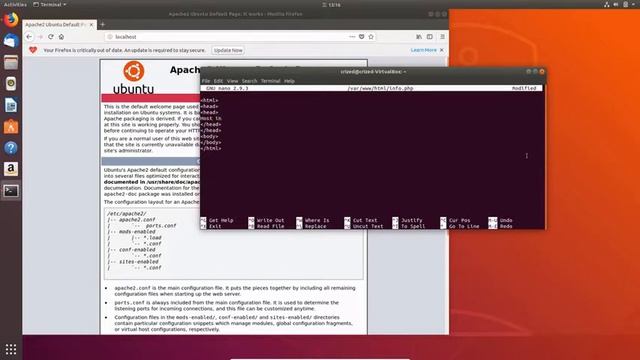This screenshot has height=360, width=640.
Task: Reload the localhost page in Firefox
Action: click(51, 37)
